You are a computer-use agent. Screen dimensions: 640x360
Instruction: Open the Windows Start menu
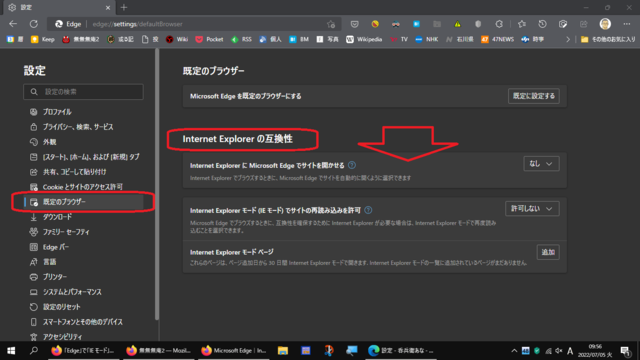(x=11, y=351)
